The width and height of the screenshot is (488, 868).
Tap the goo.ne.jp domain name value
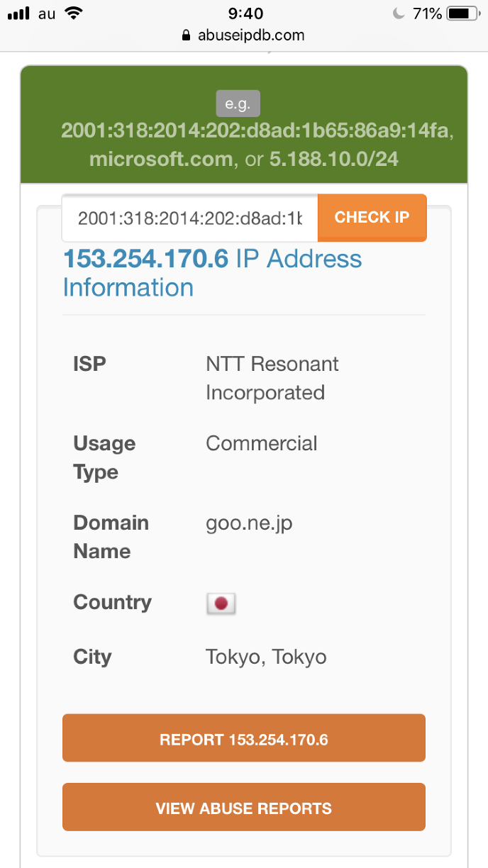point(249,523)
